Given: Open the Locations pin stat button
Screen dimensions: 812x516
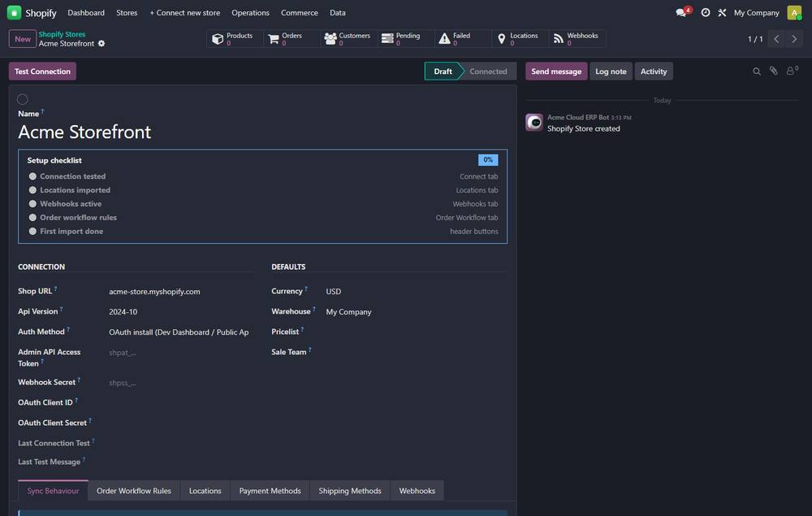Looking at the screenshot, I should point(519,39).
